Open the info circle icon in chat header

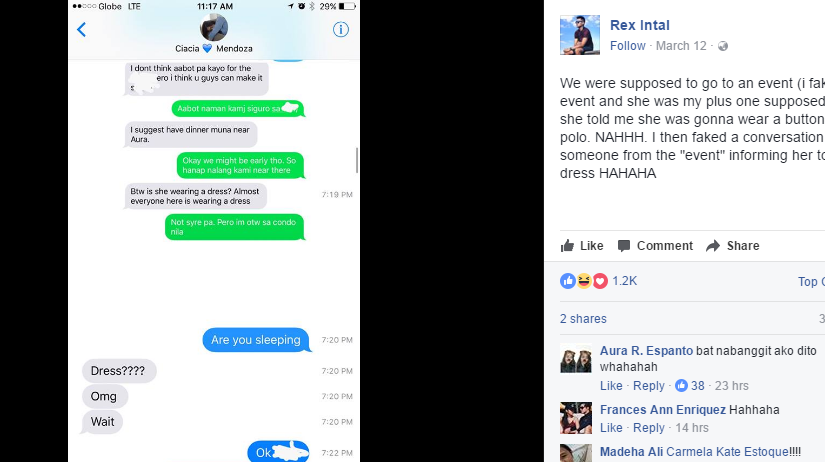pyautogui.click(x=341, y=29)
